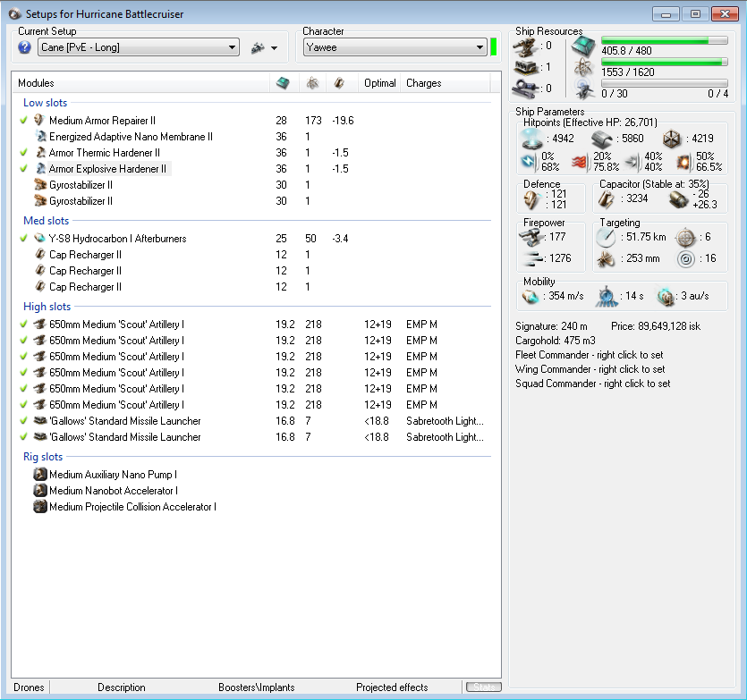Click the launcher hardpoints icon in Ship Resources
The height and width of the screenshot is (700, 747).
[526, 68]
